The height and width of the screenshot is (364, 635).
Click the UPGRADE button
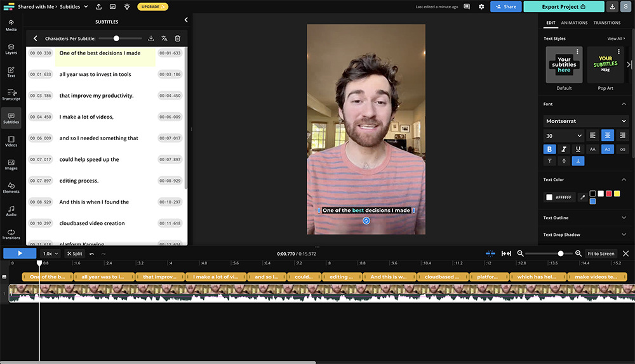pyautogui.click(x=152, y=6)
